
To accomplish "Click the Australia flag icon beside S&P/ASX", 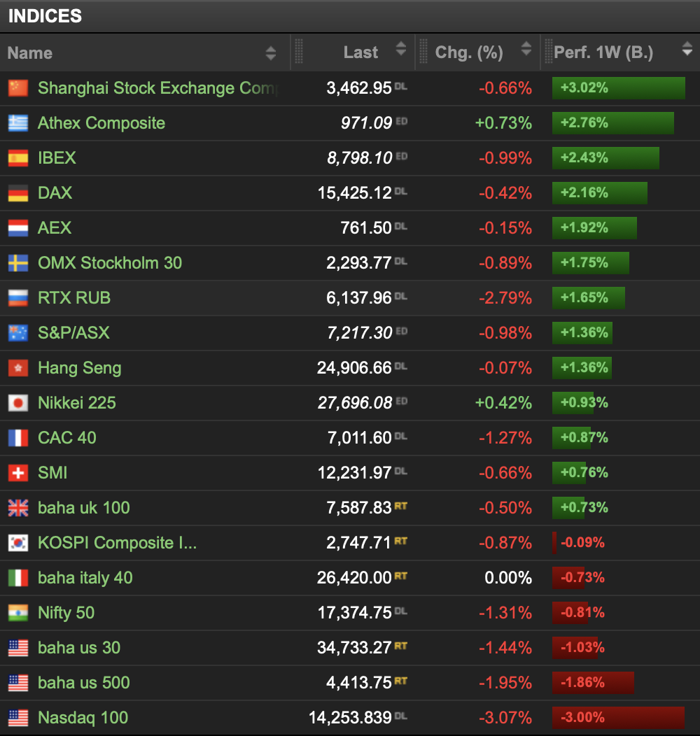I will coord(18,333).
